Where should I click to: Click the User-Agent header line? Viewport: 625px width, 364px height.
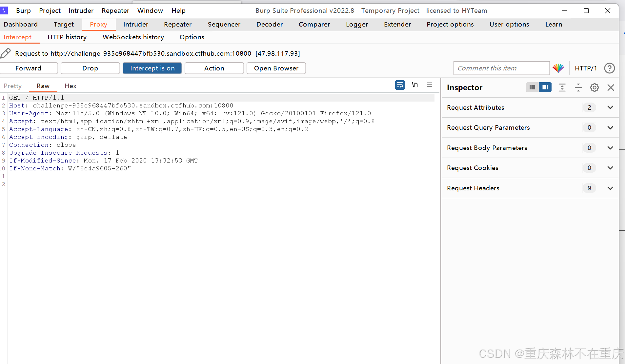(x=190, y=113)
